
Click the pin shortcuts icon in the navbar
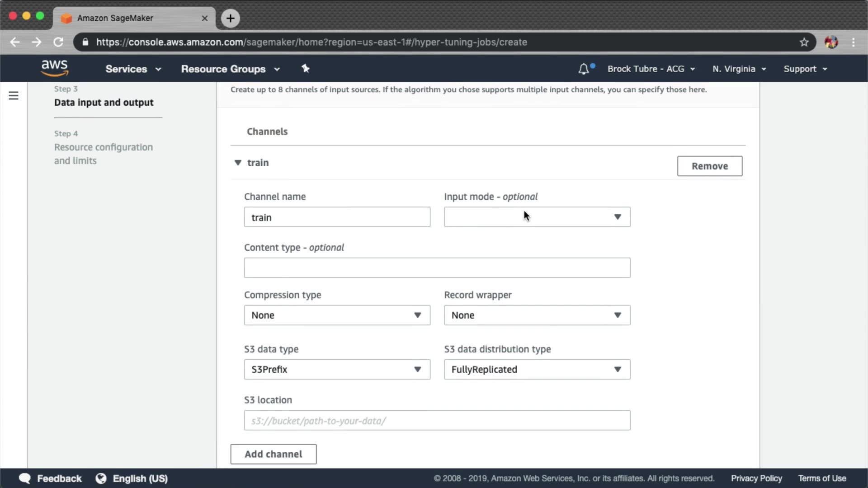click(306, 69)
